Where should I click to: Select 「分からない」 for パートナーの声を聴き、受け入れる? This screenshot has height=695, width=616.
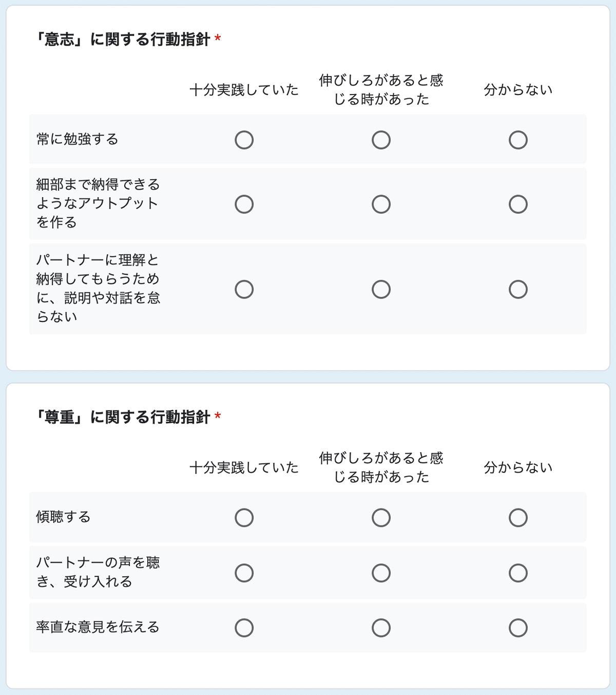click(518, 572)
